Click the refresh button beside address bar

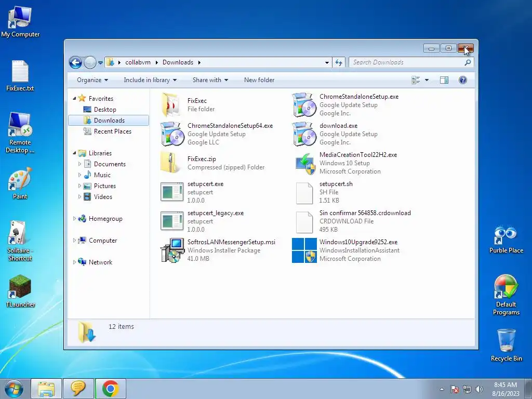tap(339, 62)
